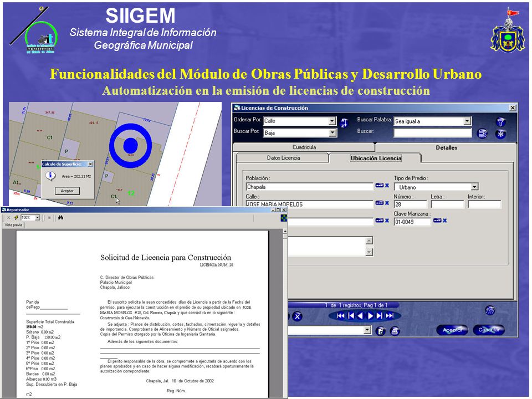Click "LICENCIA NUM. 28" in the report
Screen dimensions: 532x399
click(217, 265)
